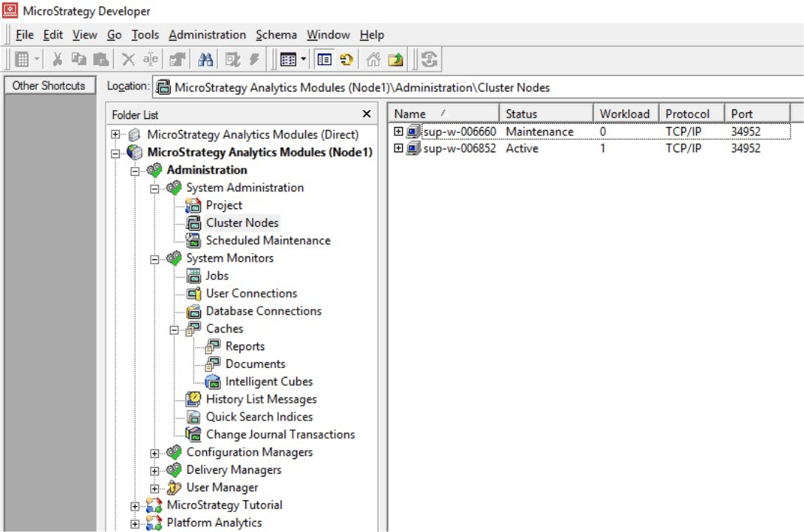Click the Delete X toolbar icon
The image size is (804, 532).
click(x=128, y=59)
